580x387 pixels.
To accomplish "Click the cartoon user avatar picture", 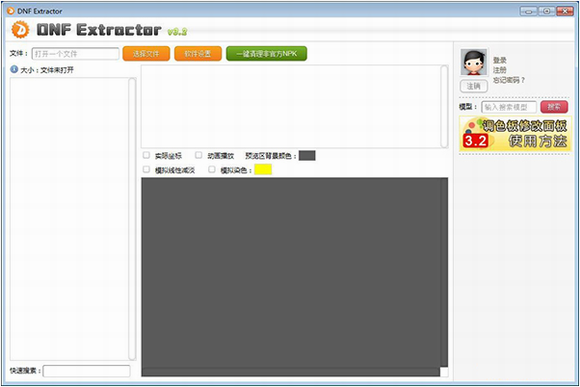I will [x=474, y=62].
